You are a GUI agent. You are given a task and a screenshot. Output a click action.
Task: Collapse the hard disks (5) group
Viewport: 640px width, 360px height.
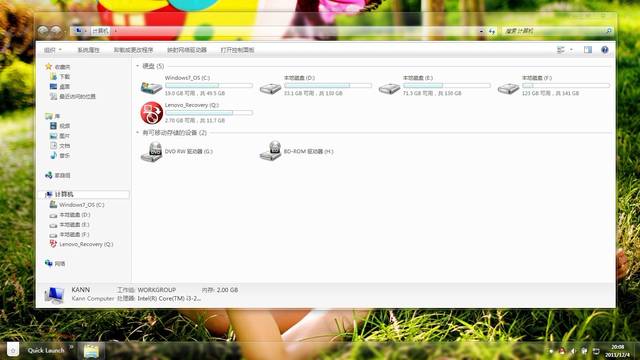point(138,66)
